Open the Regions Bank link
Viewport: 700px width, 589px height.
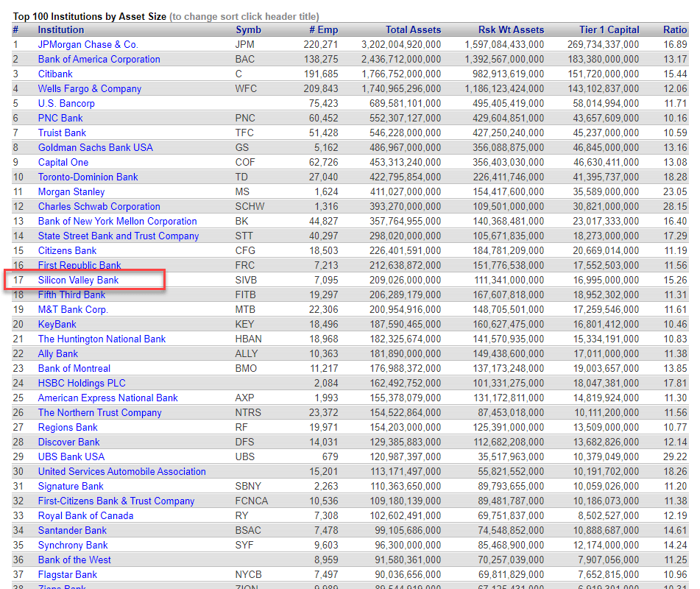click(x=68, y=428)
